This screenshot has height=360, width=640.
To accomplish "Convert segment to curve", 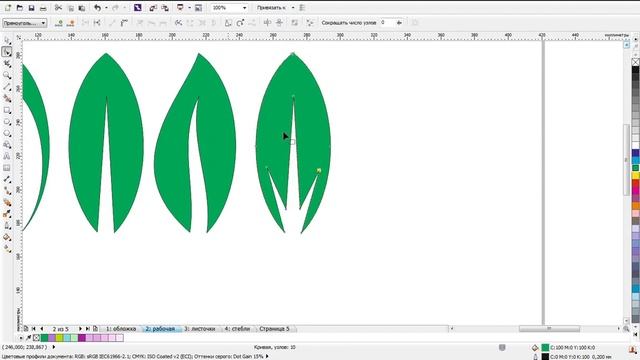I will coord(124,23).
